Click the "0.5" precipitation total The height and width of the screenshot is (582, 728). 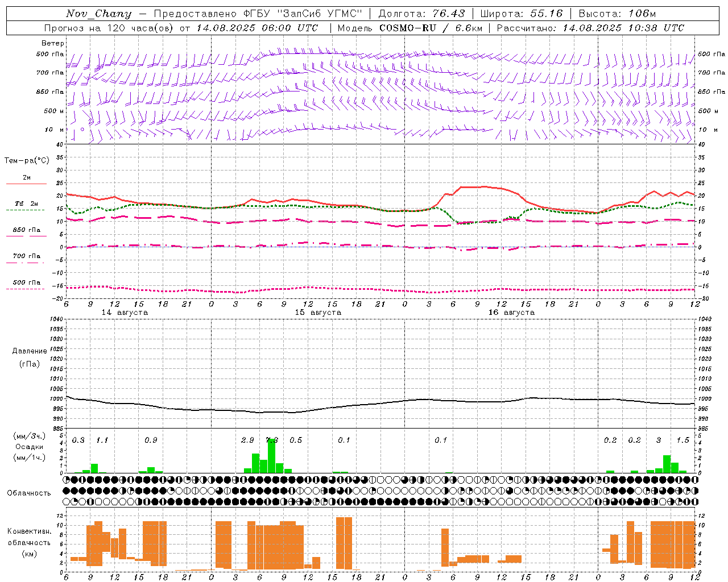[296, 440]
